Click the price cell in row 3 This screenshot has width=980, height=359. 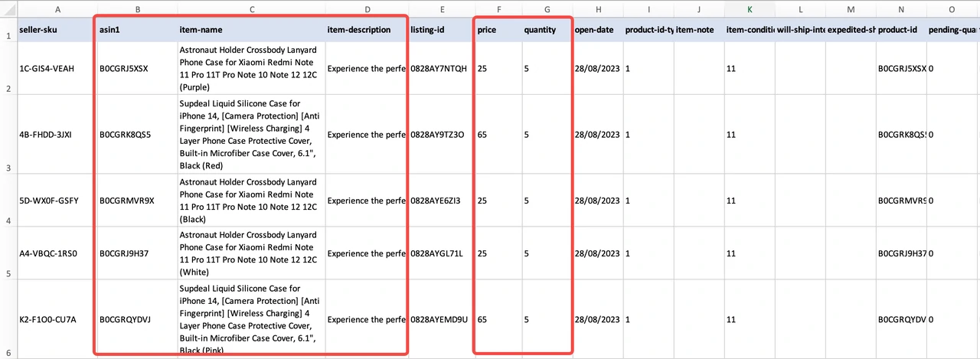[483, 135]
